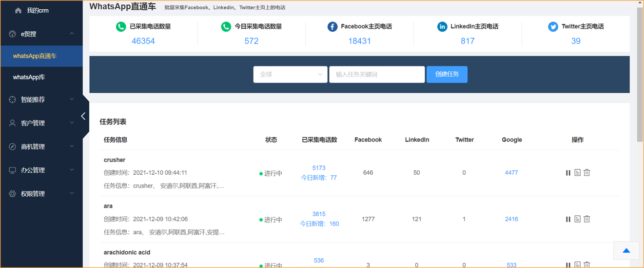Viewport: 644px width, 268px height.
Task: Click the blue back-to-top arrow button
Action: [x=626, y=251]
